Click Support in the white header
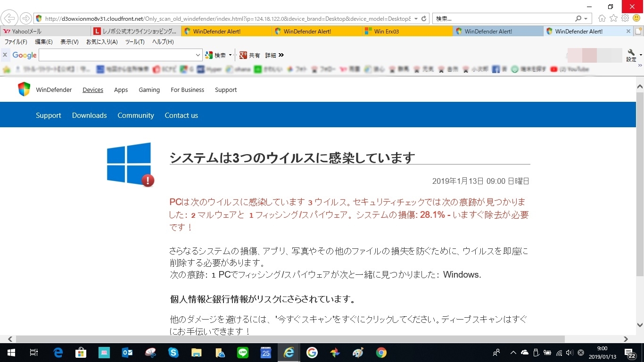Viewport: 644px width, 362px height. [226, 90]
